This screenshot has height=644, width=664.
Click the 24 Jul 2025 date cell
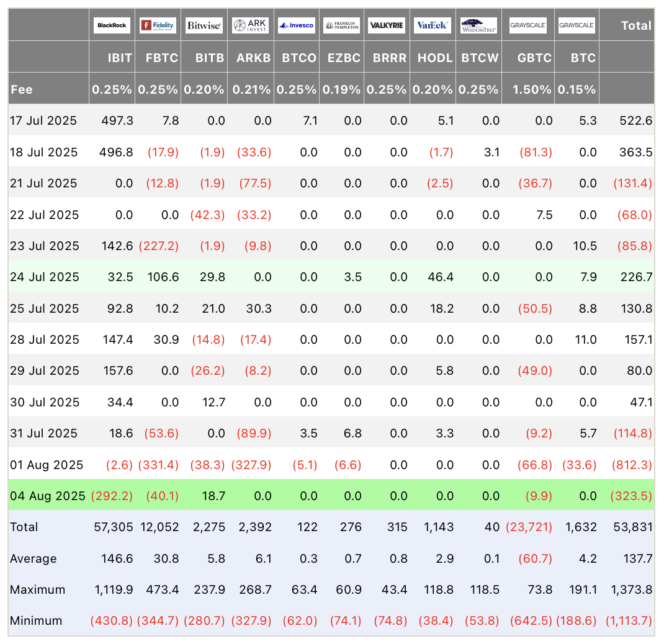[x=45, y=277]
